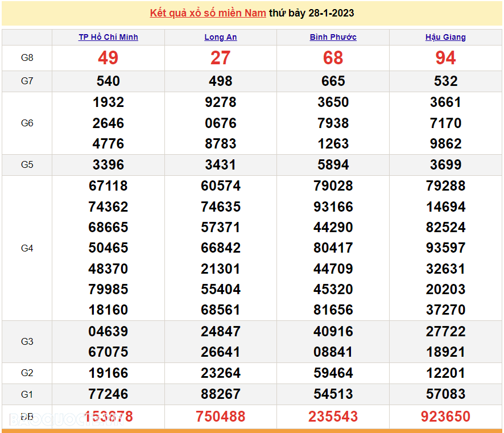Select the G1 row label
This screenshot has width=504, height=433.
[x=27, y=394]
